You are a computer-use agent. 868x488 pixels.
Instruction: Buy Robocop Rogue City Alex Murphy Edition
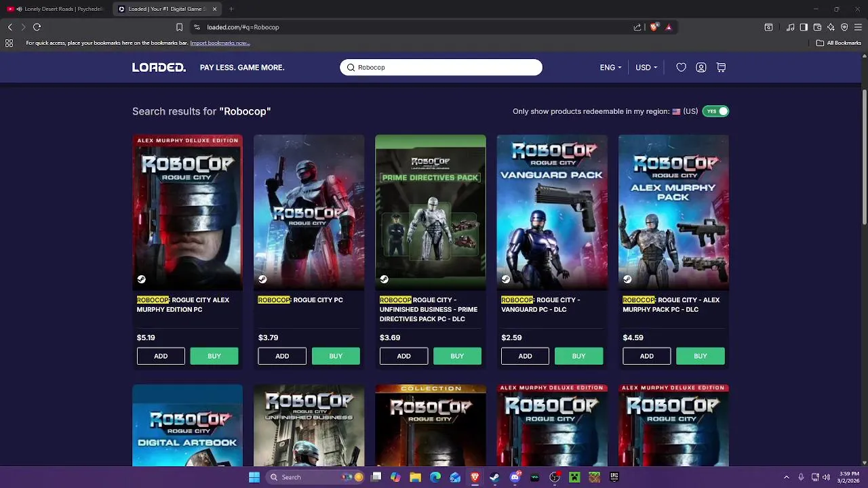[x=214, y=356]
